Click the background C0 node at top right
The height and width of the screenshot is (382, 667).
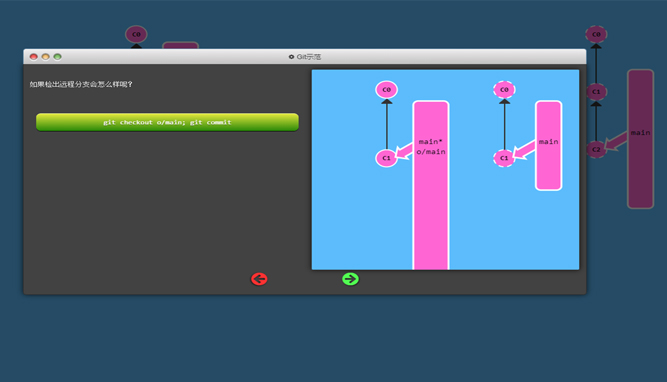596,34
